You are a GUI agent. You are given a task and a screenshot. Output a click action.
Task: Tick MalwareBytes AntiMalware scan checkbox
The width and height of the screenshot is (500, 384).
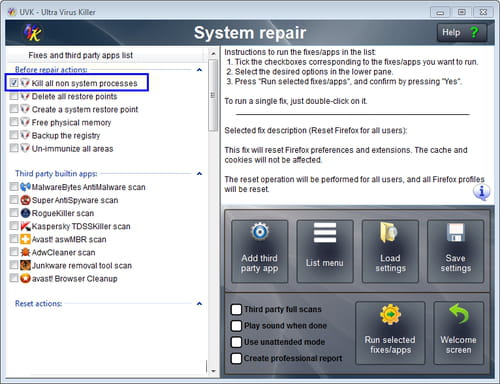pyautogui.click(x=14, y=187)
